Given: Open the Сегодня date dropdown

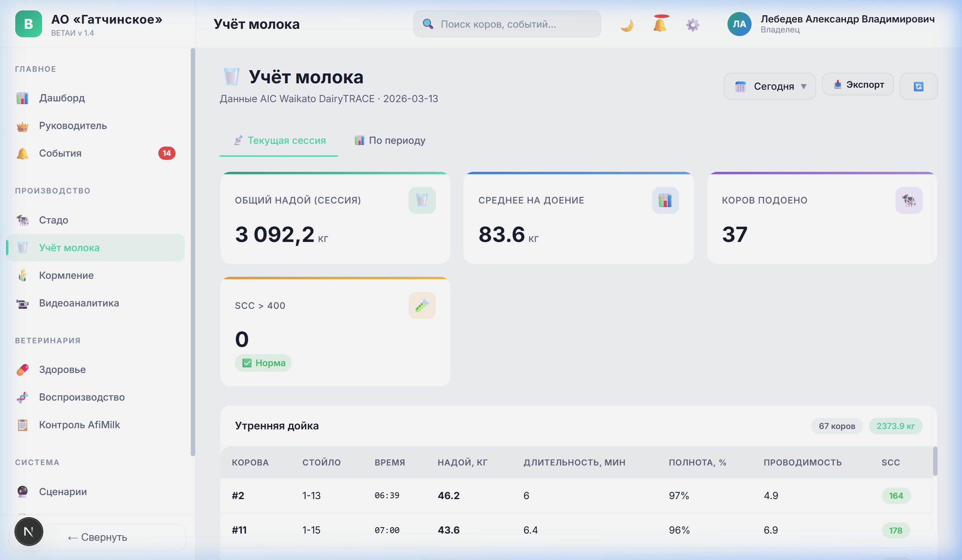Looking at the screenshot, I should coord(770,86).
